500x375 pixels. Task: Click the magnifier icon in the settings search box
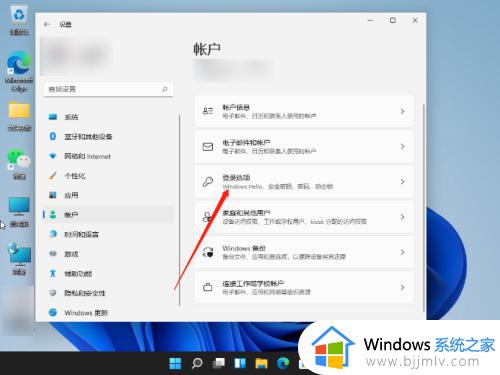[x=165, y=89]
